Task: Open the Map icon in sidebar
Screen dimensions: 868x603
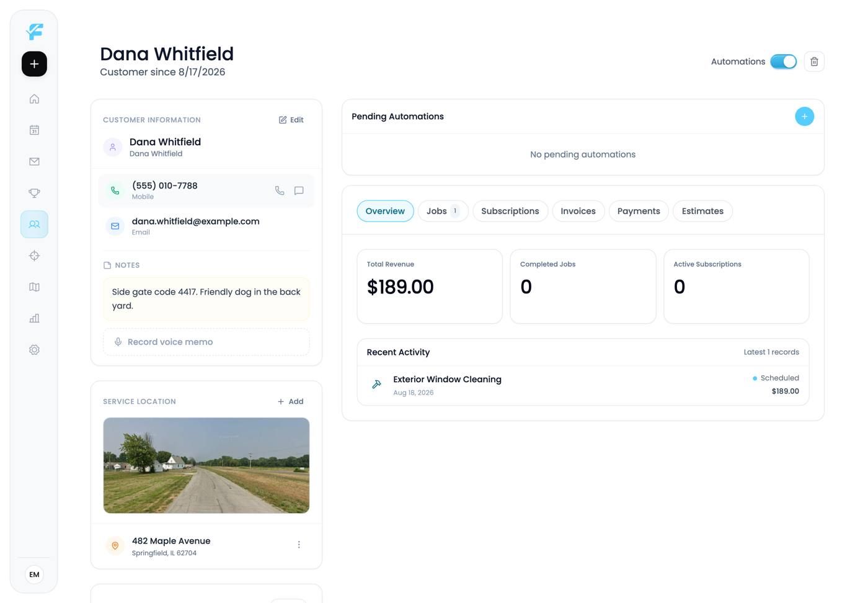Action: point(34,287)
